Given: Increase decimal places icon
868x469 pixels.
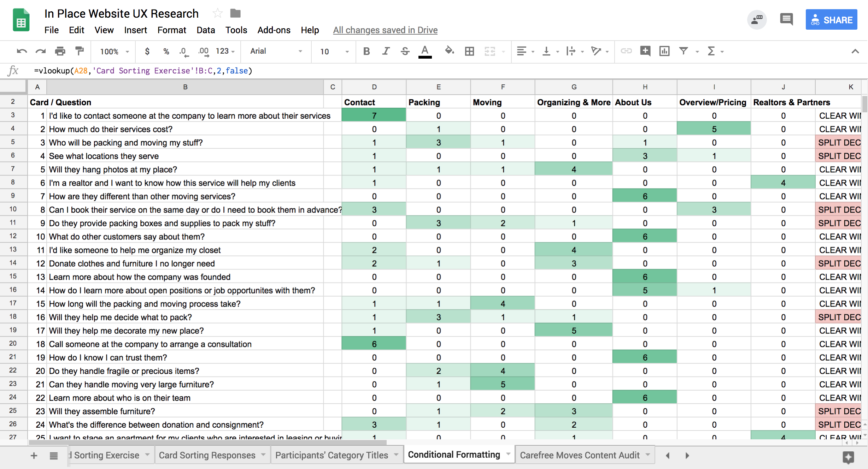Looking at the screenshot, I should pos(203,52).
